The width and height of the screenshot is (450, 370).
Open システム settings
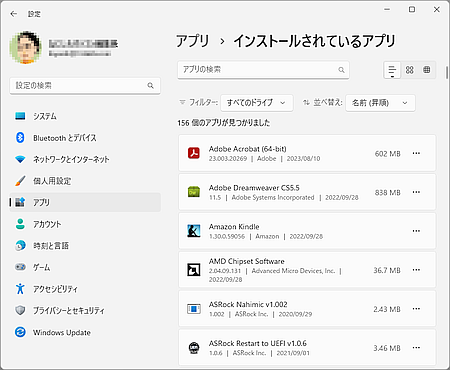85,116
